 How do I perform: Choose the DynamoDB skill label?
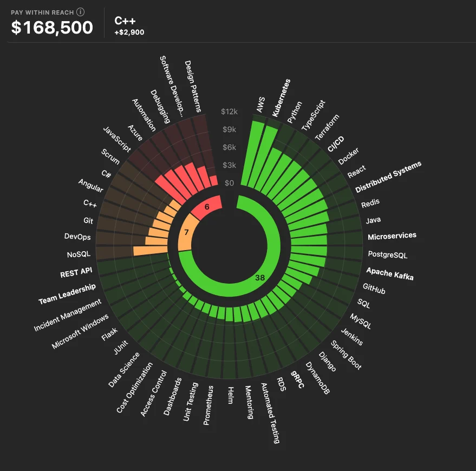pos(317,378)
